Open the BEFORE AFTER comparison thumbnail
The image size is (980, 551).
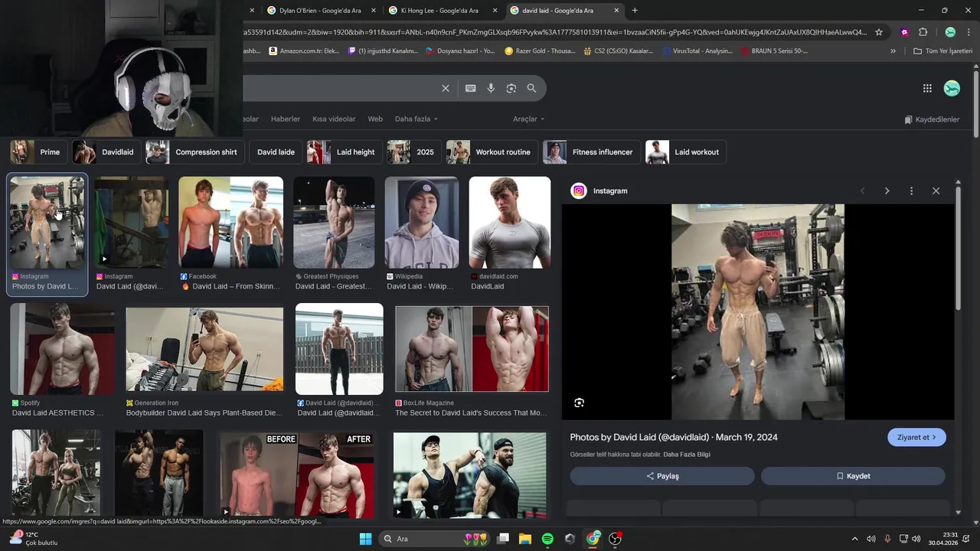297,474
